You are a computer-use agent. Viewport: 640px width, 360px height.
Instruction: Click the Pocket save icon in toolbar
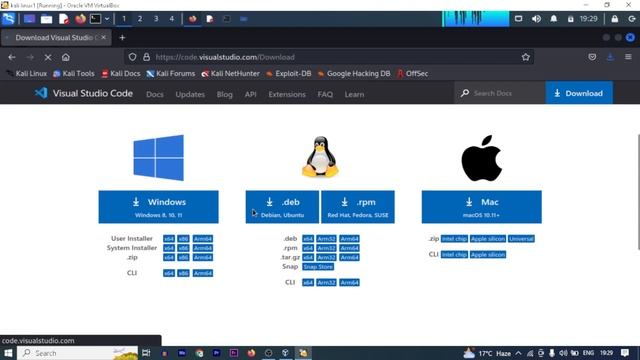point(592,57)
